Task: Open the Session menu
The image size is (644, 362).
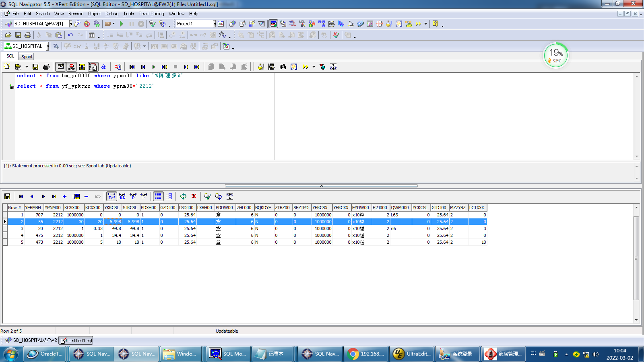Action: (76, 14)
